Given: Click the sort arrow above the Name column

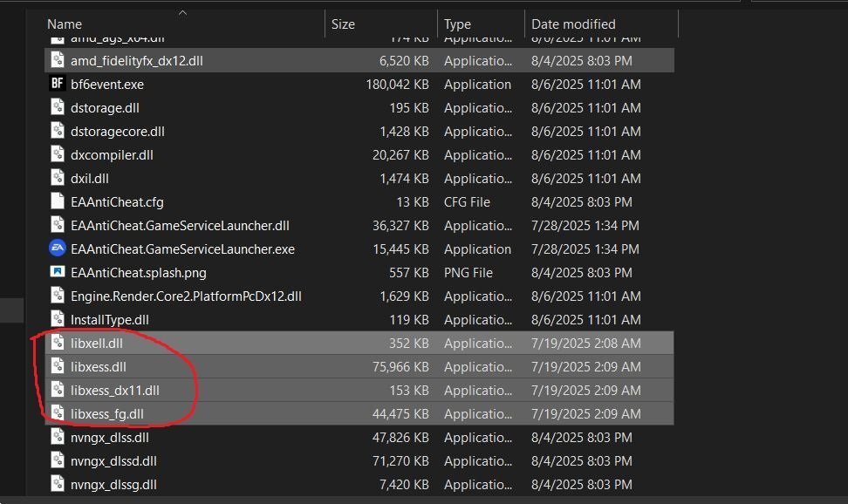Looking at the screenshot, I should [183, 12].
